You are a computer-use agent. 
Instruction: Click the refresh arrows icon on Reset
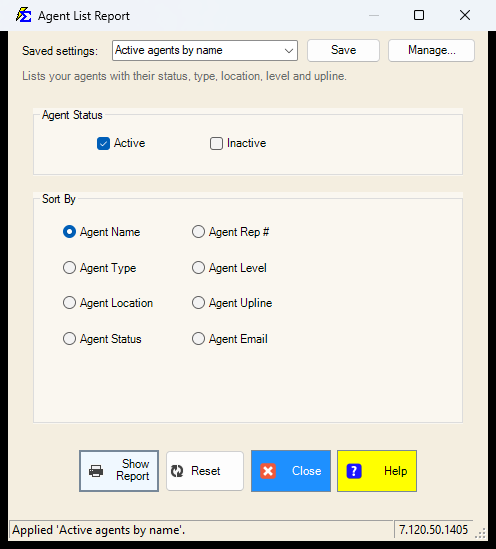[x=177, y=471]
